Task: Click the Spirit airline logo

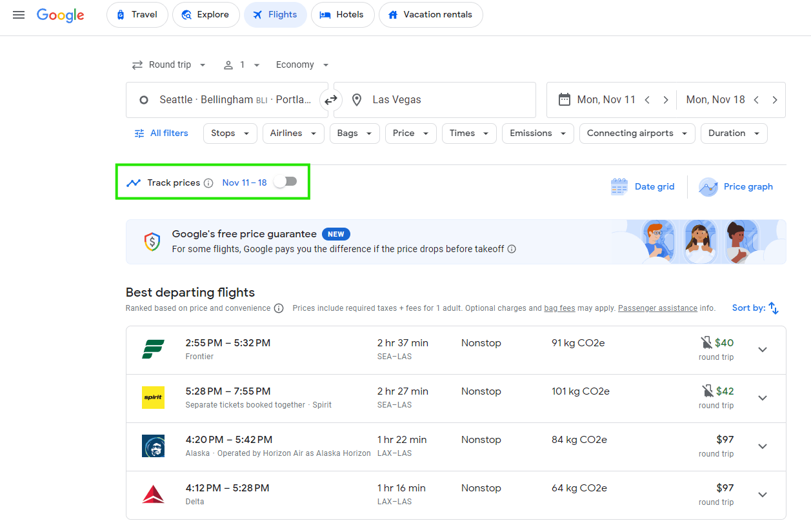Action: 153,397
